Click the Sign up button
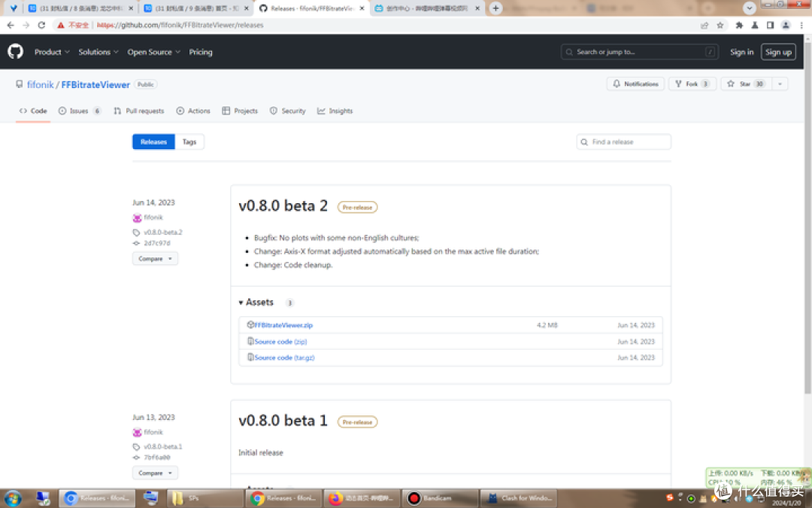Screen dimensions: 812x508 777,52
